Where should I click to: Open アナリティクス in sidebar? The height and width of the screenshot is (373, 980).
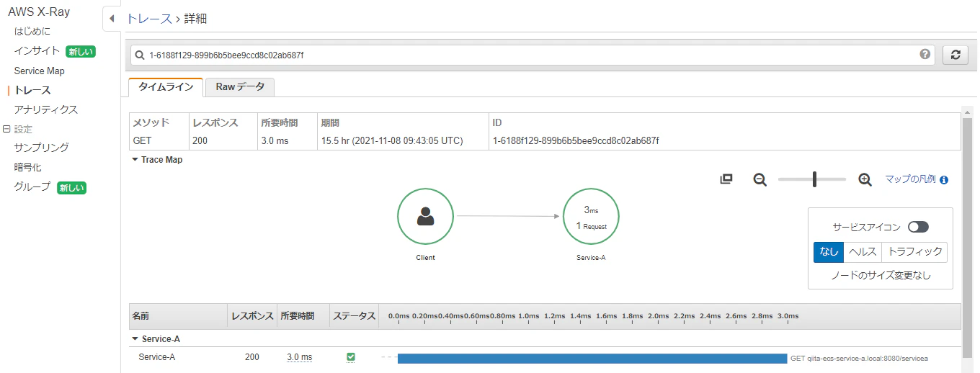click(46, 109)
